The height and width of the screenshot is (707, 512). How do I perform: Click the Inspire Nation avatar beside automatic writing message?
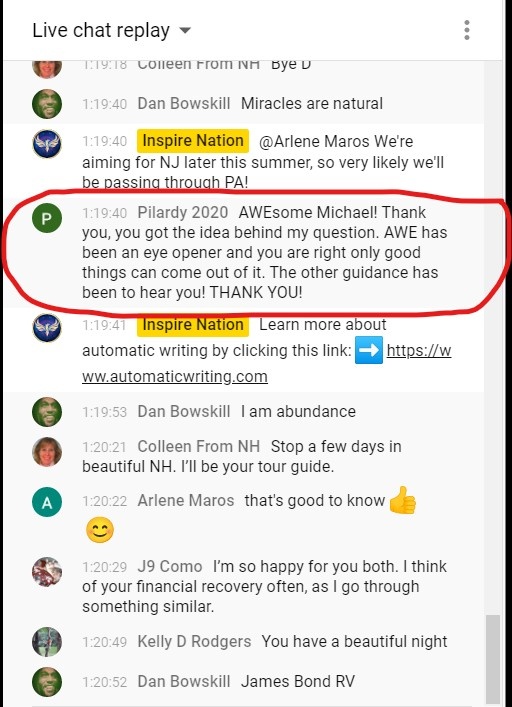(x=47, y=327)
